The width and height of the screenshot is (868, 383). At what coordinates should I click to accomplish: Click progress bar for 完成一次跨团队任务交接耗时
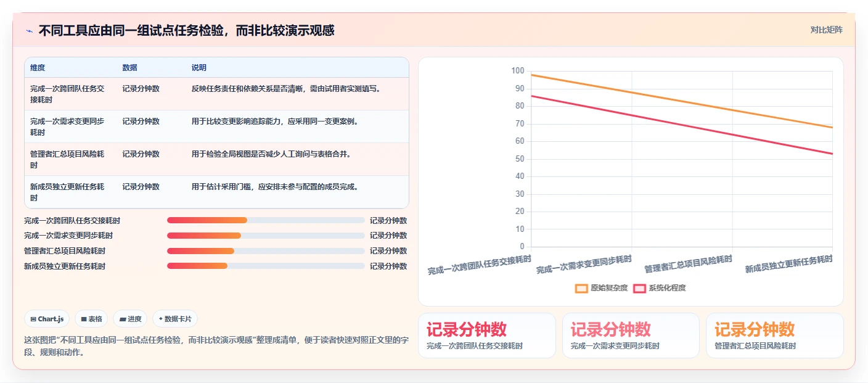266,220
